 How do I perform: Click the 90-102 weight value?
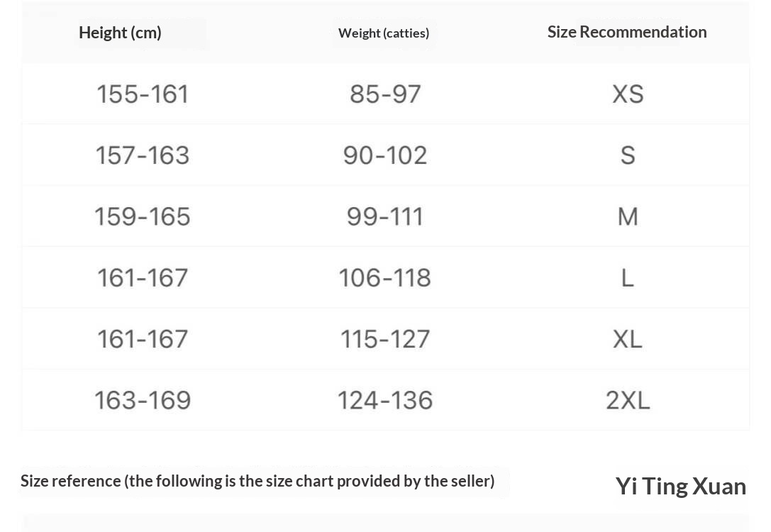[x=385, y=155]
